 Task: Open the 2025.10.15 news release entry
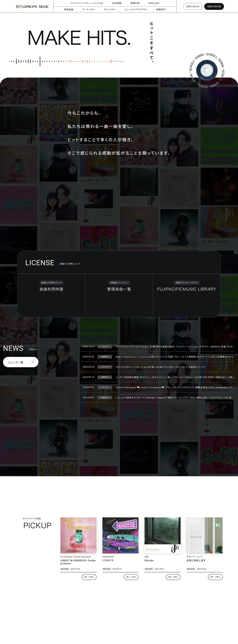coord(158,346)
